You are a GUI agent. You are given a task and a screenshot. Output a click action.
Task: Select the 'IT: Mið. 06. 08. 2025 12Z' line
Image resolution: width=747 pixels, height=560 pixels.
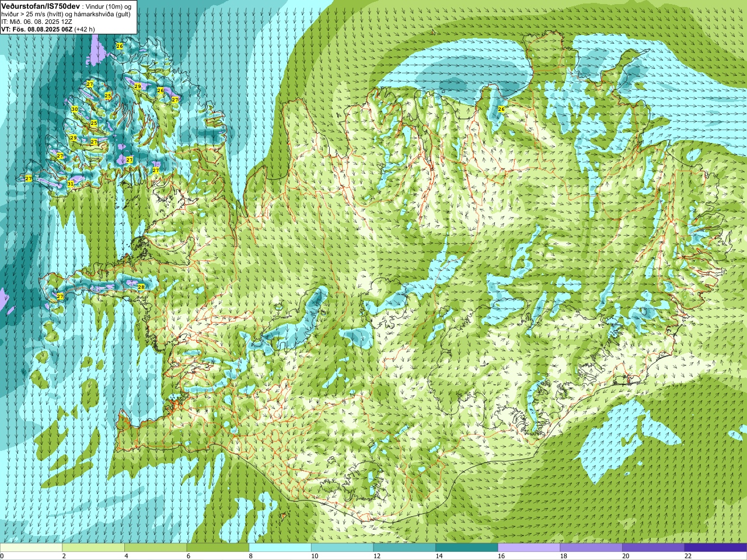coord(37,21)
